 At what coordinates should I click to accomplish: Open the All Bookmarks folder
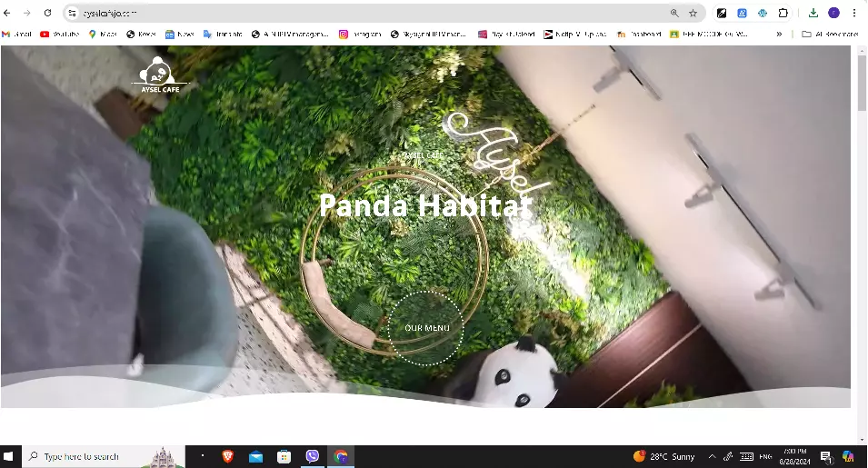pyautogui.click(x=830, y=35)
